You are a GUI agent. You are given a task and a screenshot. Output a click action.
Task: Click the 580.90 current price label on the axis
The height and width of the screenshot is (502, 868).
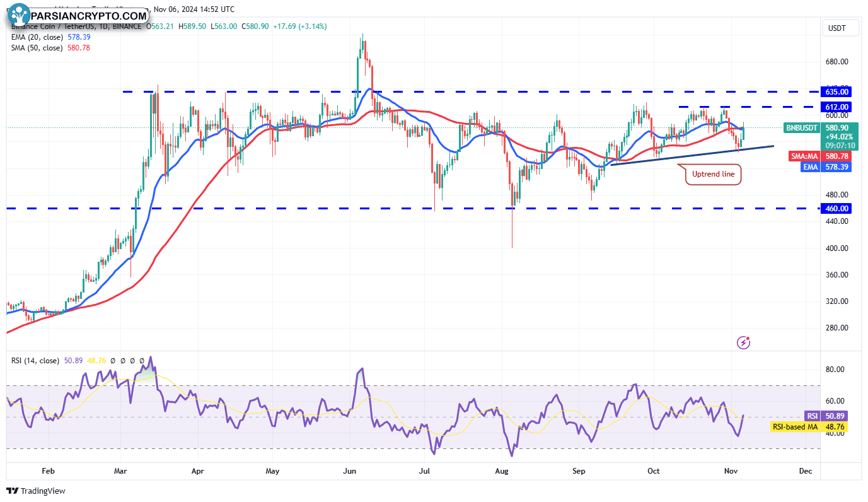[836, 128]
